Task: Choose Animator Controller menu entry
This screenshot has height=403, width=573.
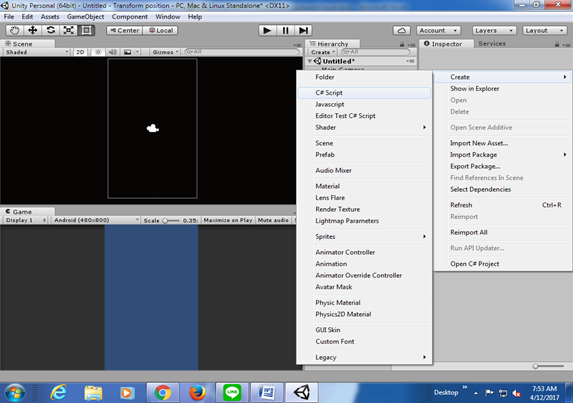Action: (x=364, y=252)
